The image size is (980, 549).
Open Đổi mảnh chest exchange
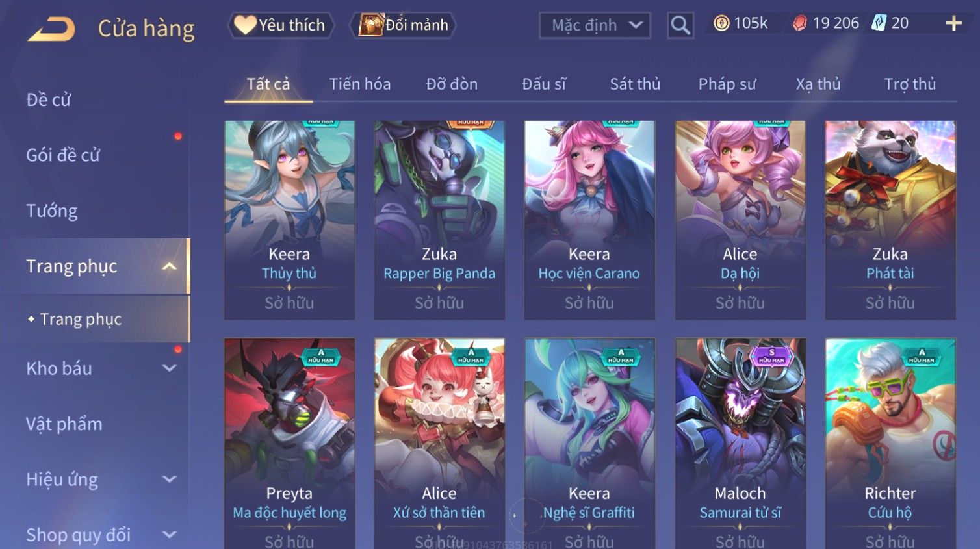click(403, 25)
